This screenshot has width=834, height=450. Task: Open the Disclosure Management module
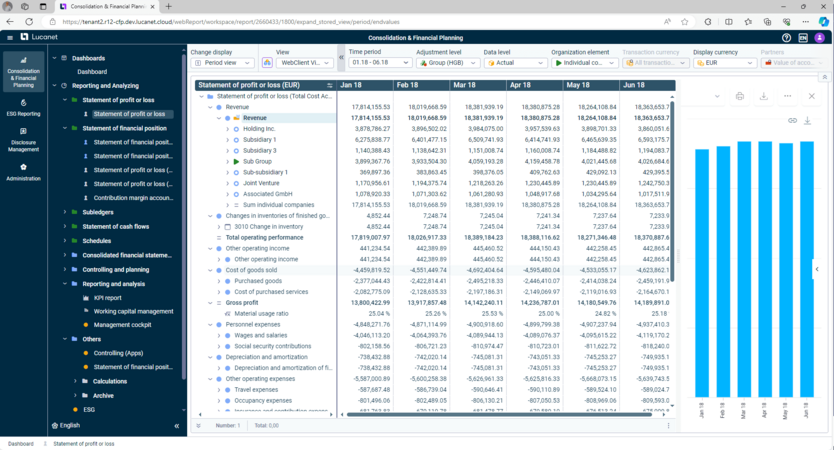tap(23, 139)
